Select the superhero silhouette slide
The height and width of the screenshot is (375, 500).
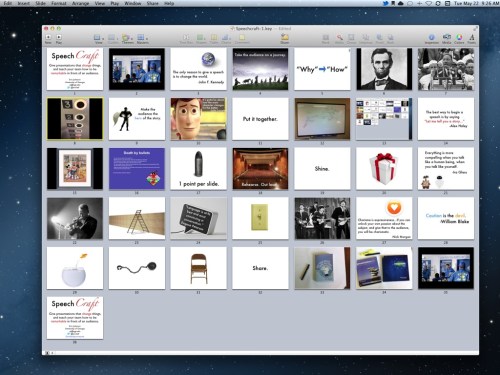[x=137, y=119]
